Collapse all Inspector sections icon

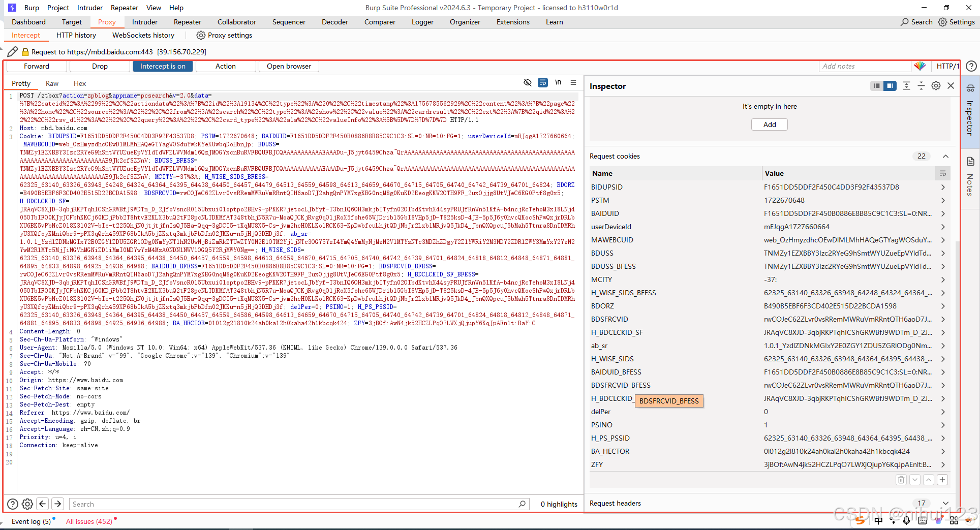[x=921, y=86]
